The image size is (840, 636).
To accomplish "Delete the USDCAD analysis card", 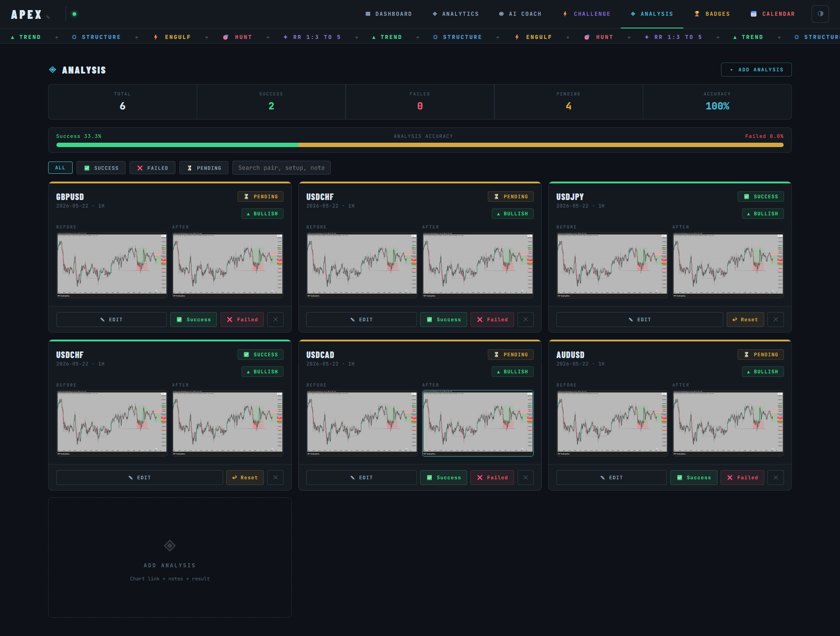I will tap(525, 478).
